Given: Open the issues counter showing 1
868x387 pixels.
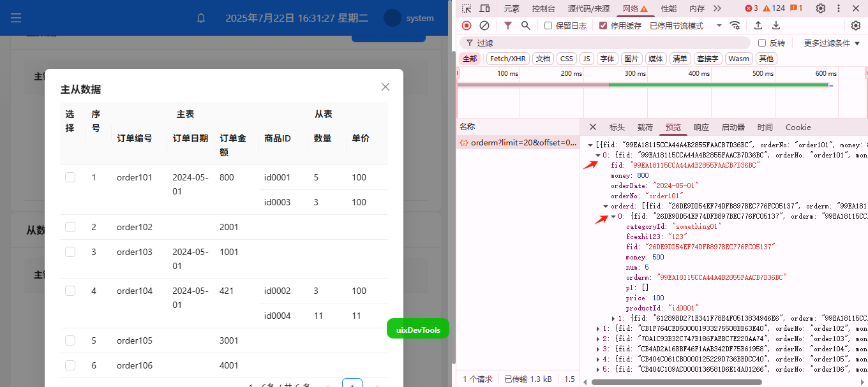Looking at the screenshot, I should coord(797,8).
